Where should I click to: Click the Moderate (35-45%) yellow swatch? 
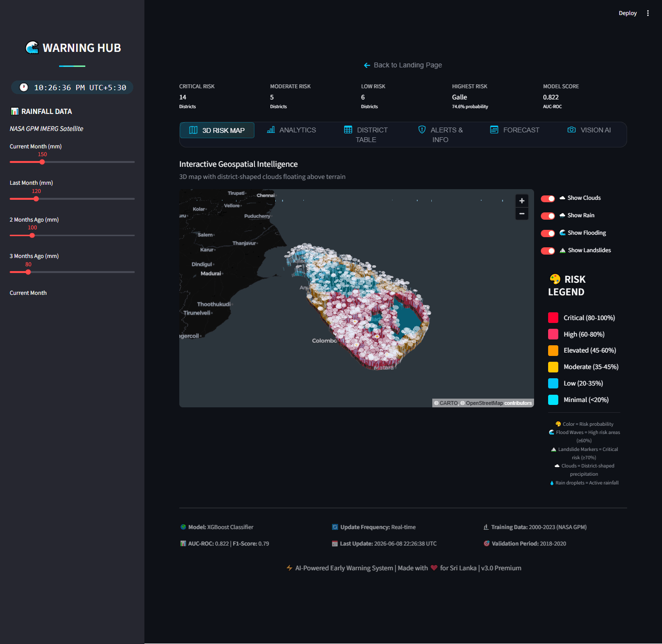[x=553, y=367]
